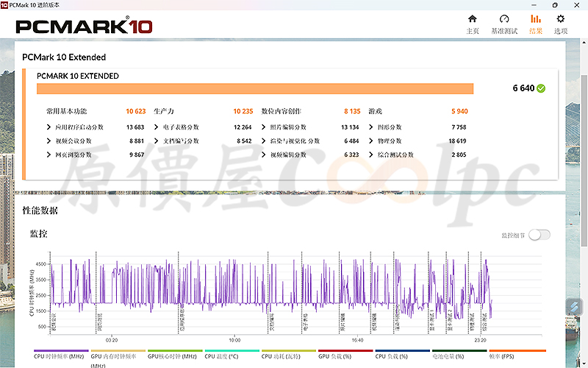Click the 物理分数 value 18 619
This screenshot has height=368, width=588.
point(457,141)
